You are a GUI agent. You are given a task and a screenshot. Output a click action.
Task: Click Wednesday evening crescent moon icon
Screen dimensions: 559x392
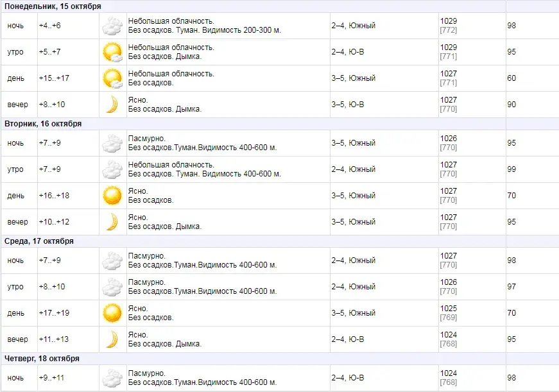click(112, 339)
